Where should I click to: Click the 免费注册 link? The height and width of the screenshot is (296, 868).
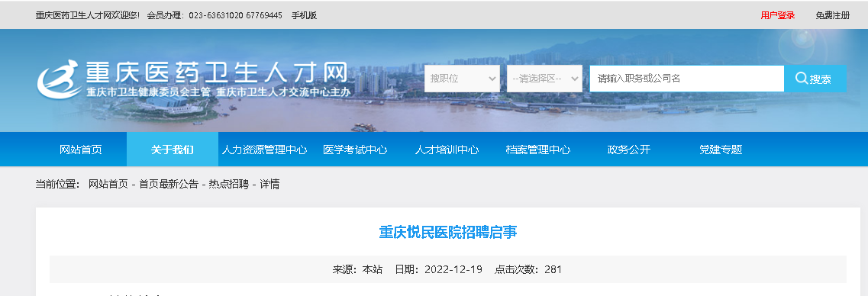click(x=833, y=15)
